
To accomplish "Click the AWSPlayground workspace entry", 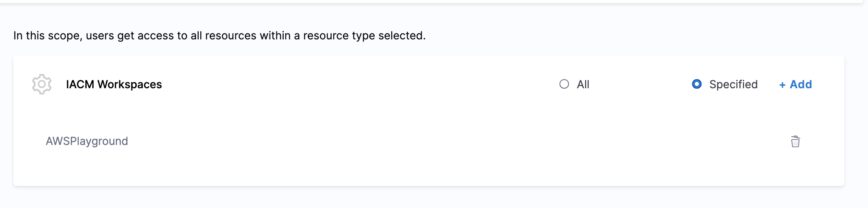I will tap(87, 141).
